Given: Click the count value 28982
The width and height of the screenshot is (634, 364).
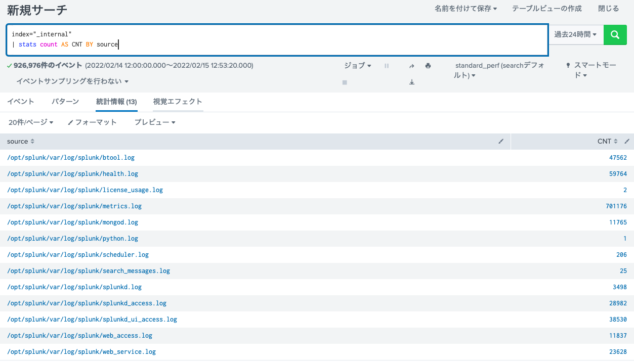Looking at the screenshot, I should 618,303.
